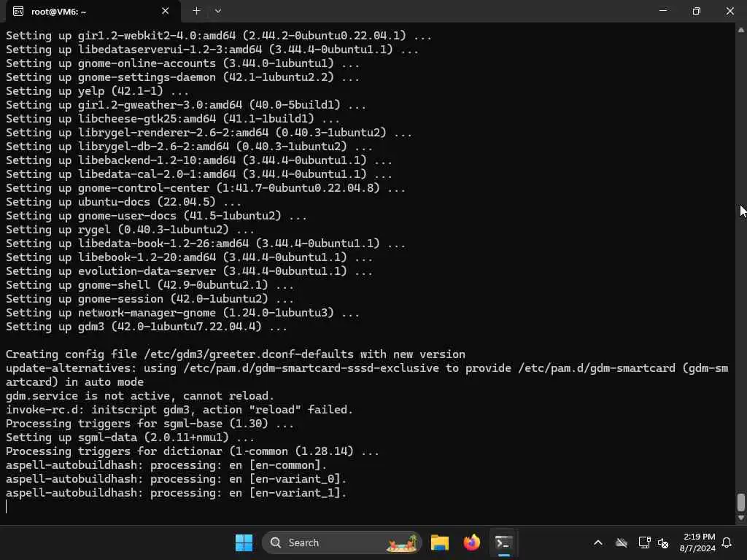Click 'Setting up sgml-data' line
The height and width of the screenshot is (560, 747).
tap(130, 437)
